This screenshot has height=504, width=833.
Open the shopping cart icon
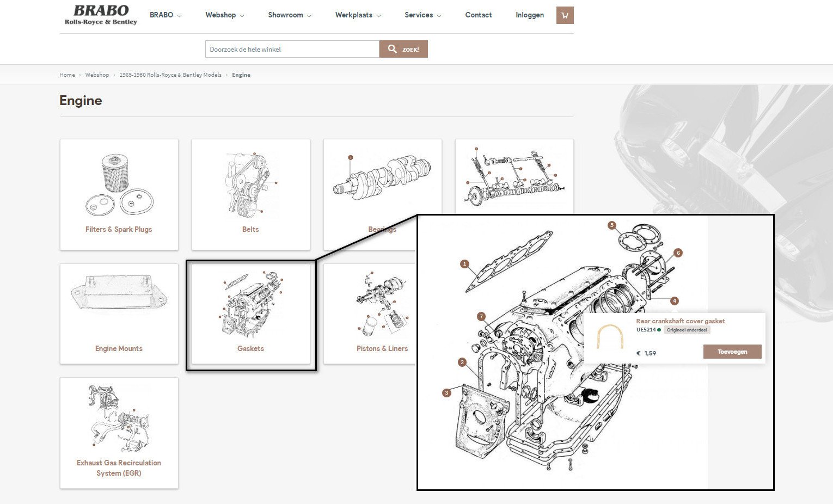click(x=565, y=15)
